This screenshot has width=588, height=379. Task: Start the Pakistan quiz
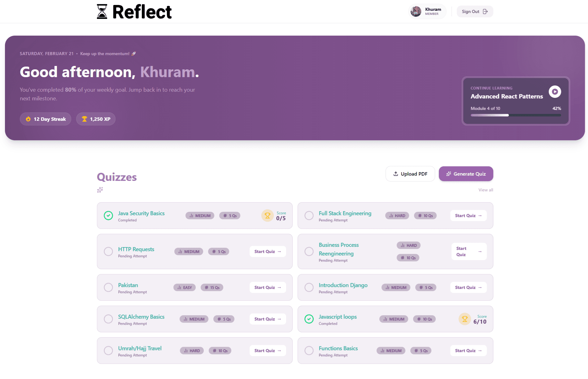pos(267,287)
